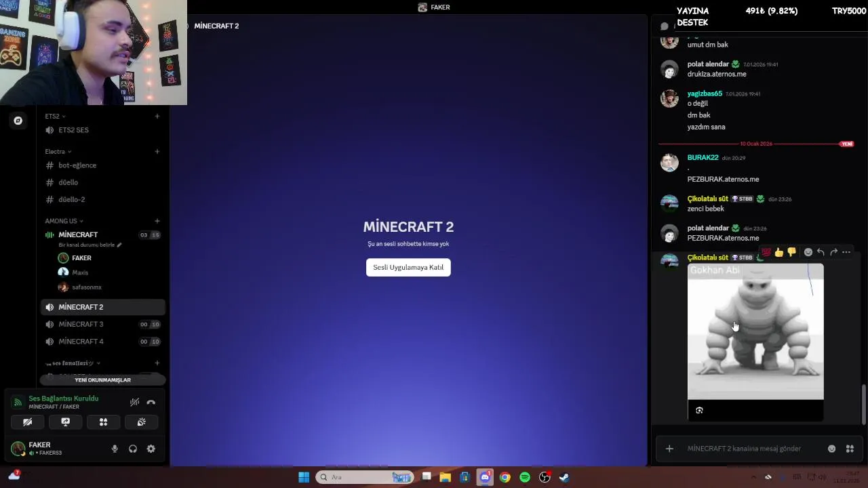Click username polat alendar above drukiza.aternos.me
Image resolution: width=868 pixels, height=488 pixels.
(x=708, y=64)
